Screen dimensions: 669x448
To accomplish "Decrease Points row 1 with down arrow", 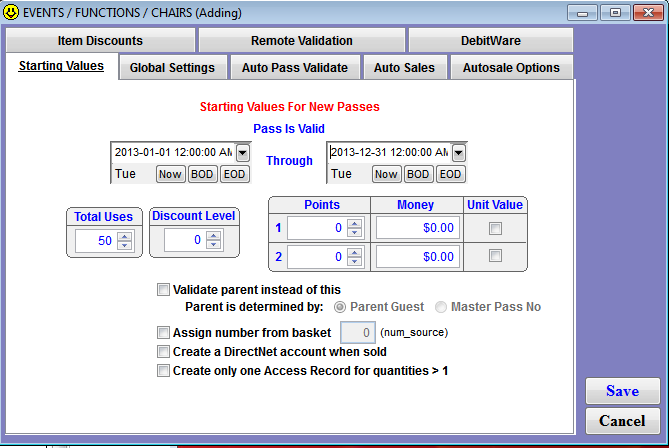I will tap(355, 232).
